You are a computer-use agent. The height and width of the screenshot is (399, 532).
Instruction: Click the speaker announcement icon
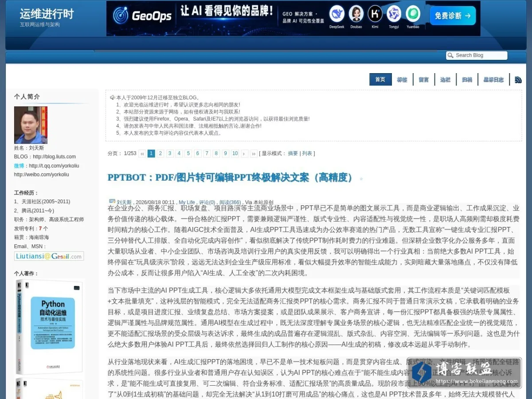click(113, 97)
